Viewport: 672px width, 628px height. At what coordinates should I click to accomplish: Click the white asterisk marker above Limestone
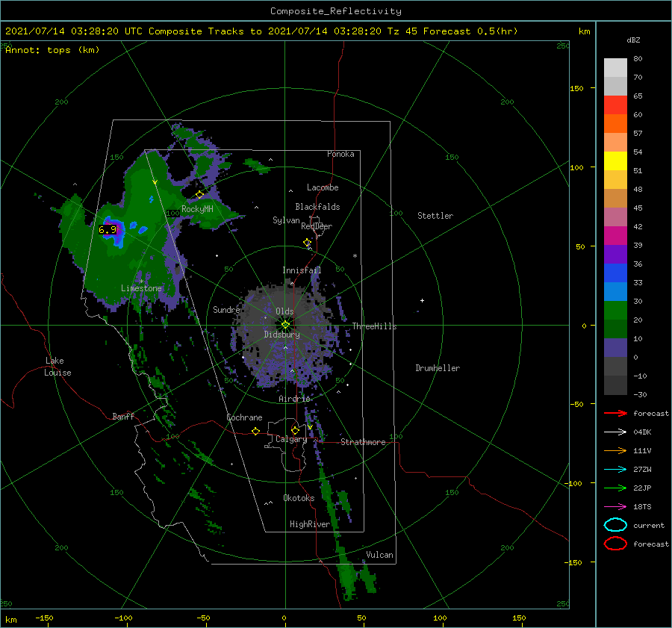point(141,282)
